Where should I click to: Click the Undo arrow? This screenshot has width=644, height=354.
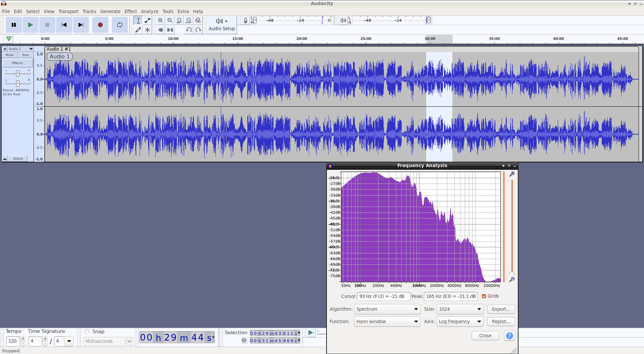[x=189, y=30]
